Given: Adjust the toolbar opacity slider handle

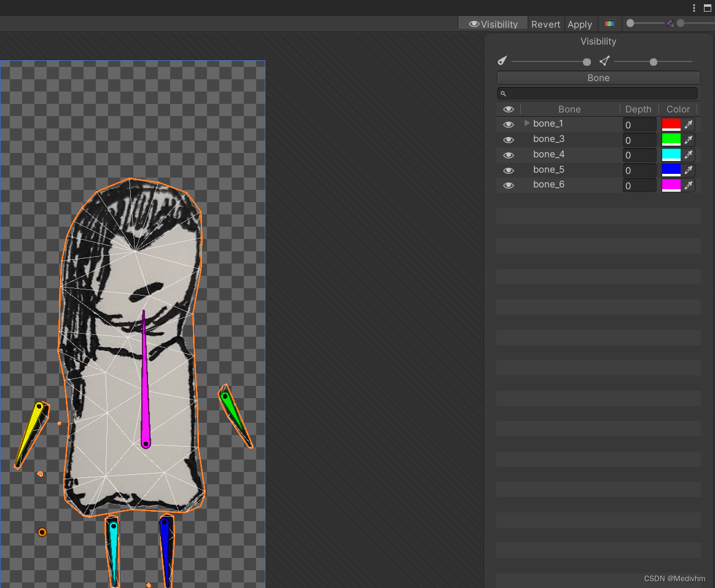Looking at the screenshot, I should pyautogui.click(x=630, y=23).
